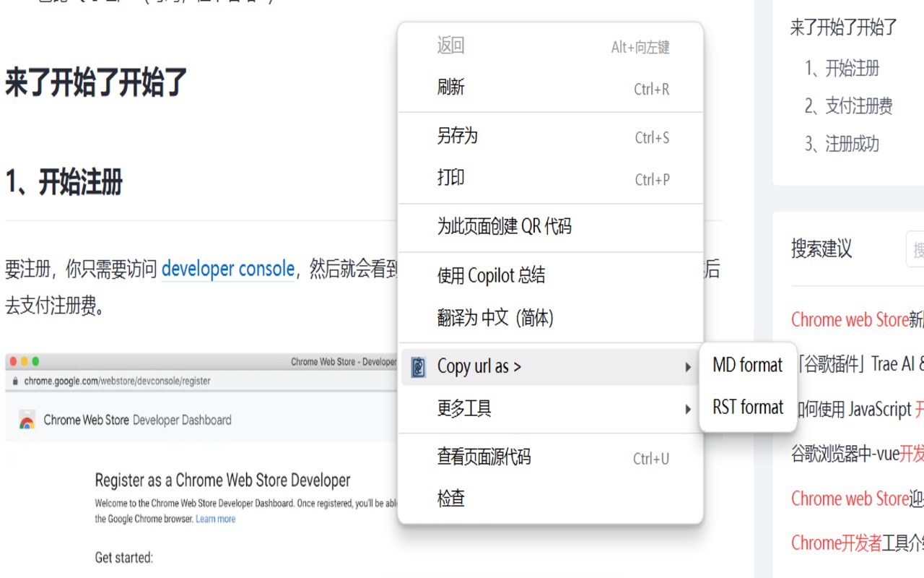Select MD format from submenu

point(748,366)
